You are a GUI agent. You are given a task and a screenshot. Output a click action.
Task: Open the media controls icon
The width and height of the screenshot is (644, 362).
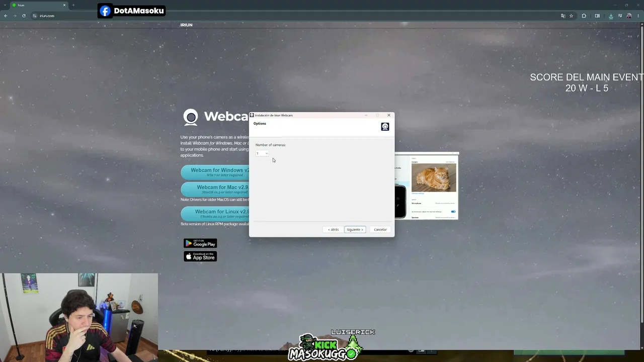point(620,16)
